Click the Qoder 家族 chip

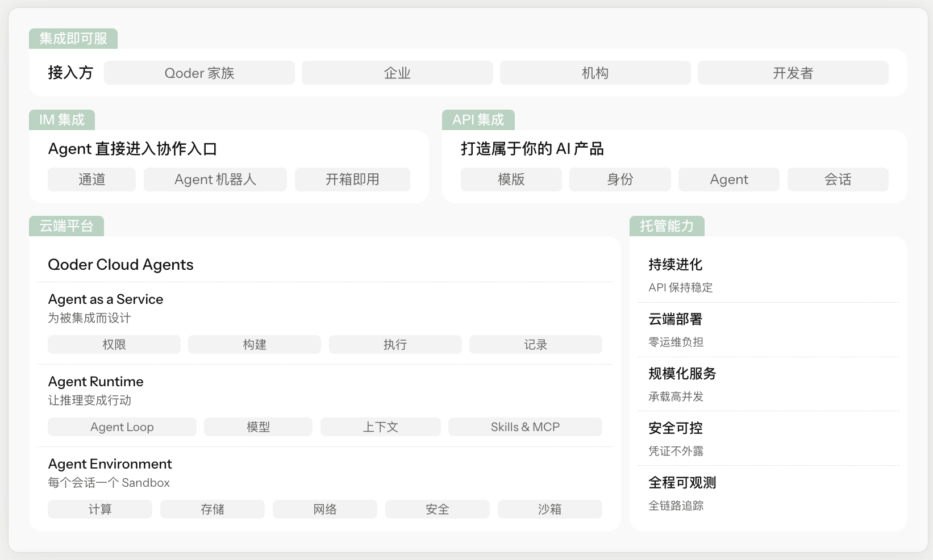pos(199,73)
